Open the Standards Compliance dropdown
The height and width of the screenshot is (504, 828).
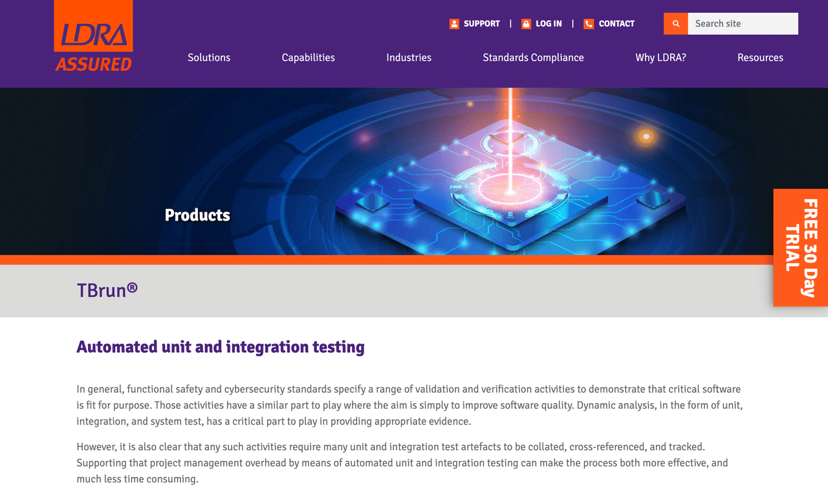533,58
